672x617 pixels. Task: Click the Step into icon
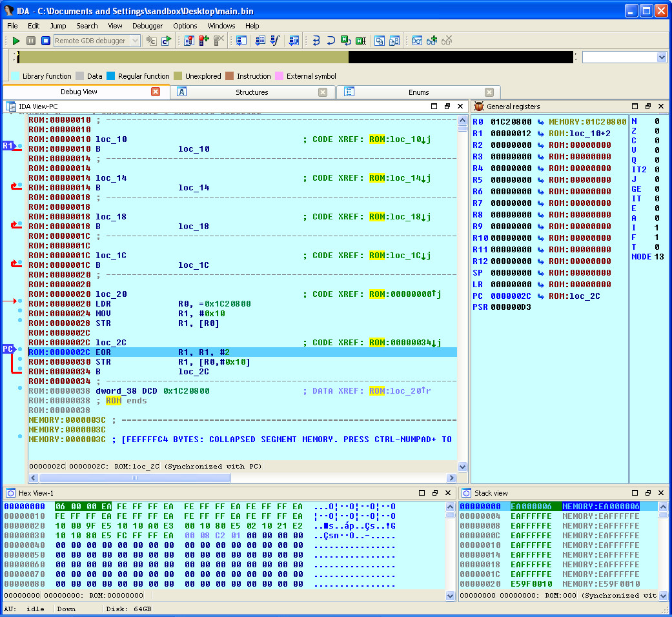pyautogui.click(x=316, y=41)
